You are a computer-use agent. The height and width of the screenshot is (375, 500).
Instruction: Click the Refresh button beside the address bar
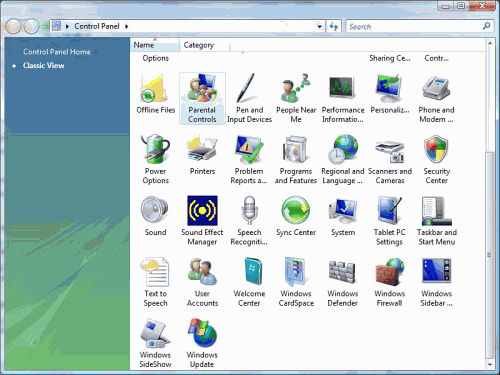(x=334, y=26)
